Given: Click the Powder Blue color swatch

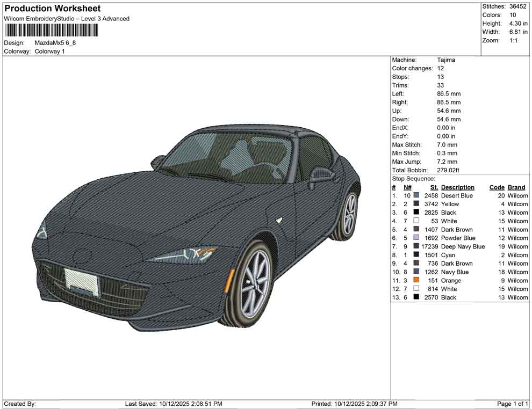Looking at the screenshot, I should tap(416, 238).
